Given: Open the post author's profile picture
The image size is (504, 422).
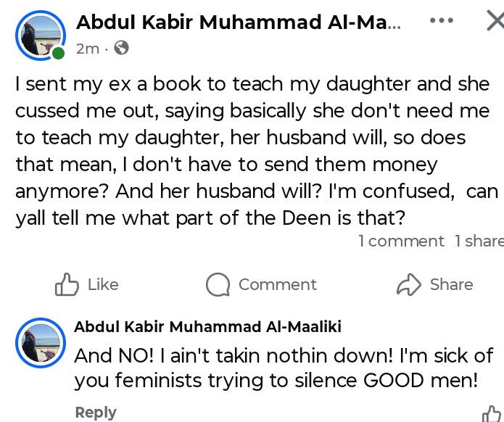Looking at the screenshot, I should pyautogui.click(x=40, y=35).
